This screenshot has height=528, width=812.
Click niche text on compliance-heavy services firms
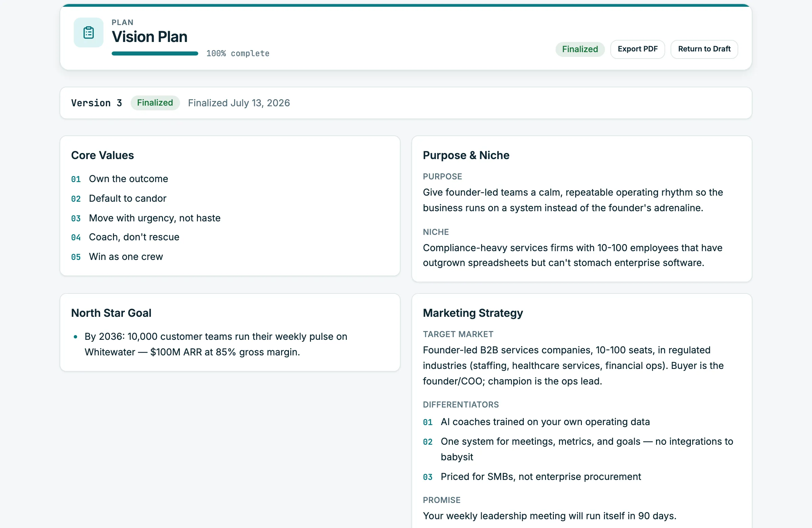572,255
